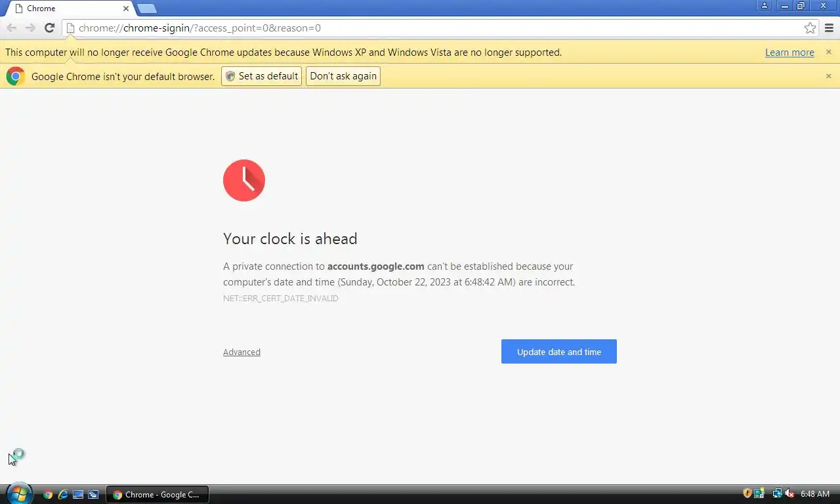Screen dimensions: 840x504
Task: Click the muted volume tray icon
Action: (x=789, y=493)
